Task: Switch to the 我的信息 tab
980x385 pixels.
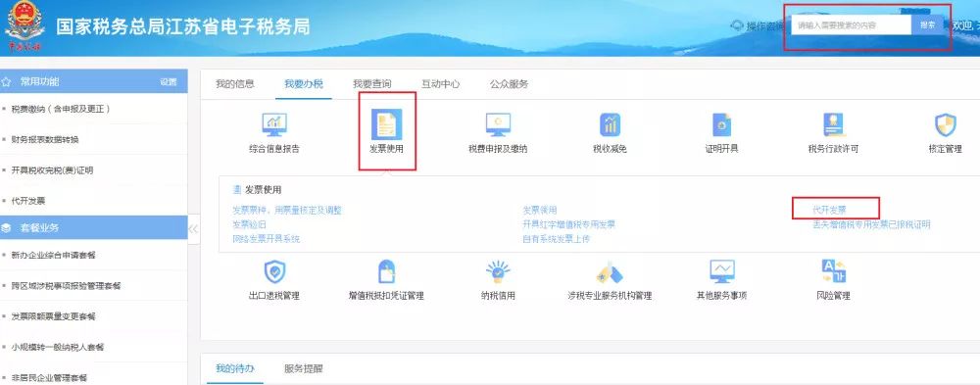Action: pyautogui.click(x=235, y=83)
